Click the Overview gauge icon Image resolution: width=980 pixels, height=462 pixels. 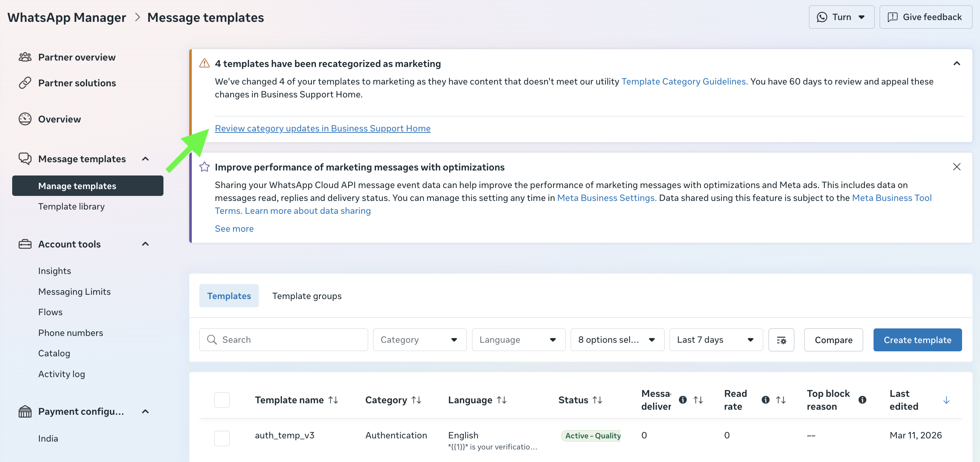25,119
